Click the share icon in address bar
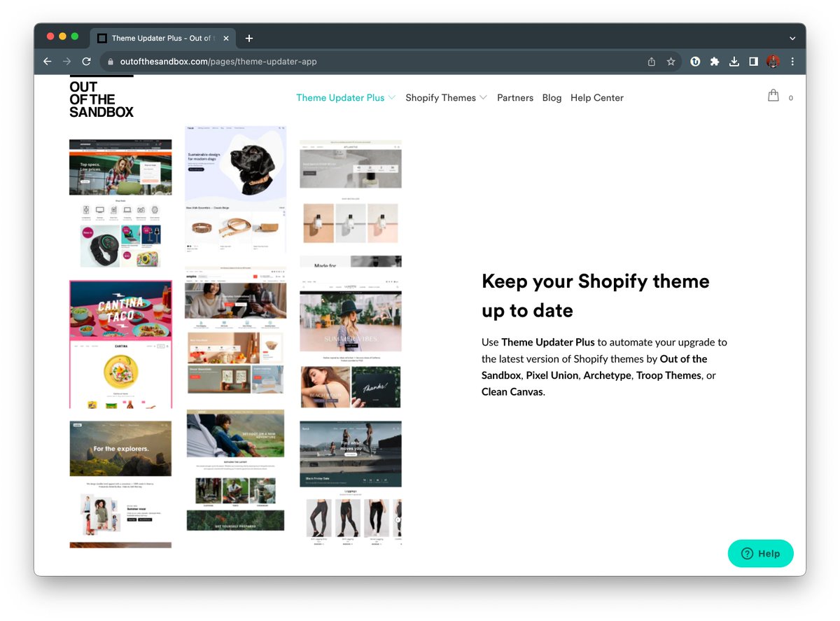840x621 pixels. tap(652, 62)
